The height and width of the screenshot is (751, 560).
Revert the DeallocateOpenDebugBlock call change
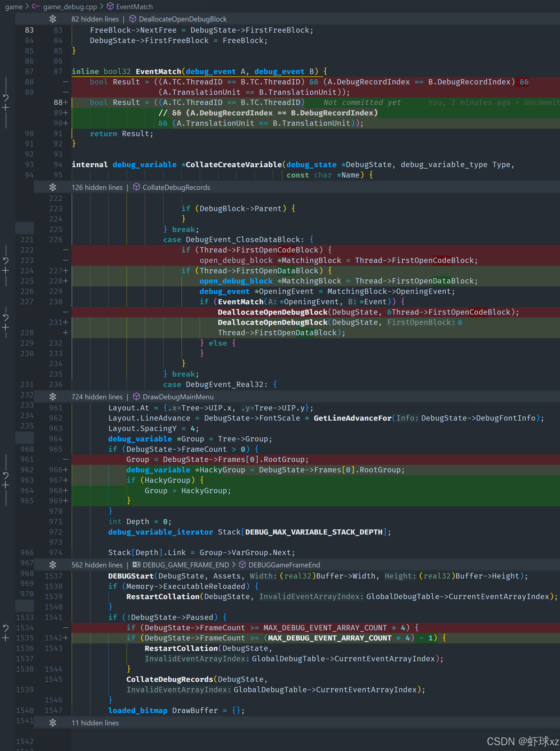point(6,318)
